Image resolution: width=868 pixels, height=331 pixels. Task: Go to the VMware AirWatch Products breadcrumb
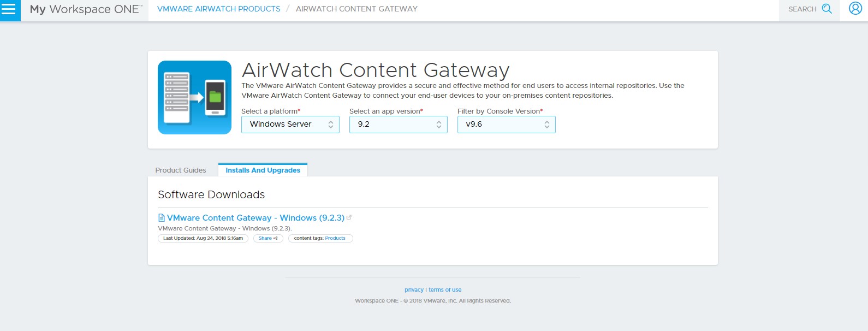pyautogui.click(x=218, y=9)
